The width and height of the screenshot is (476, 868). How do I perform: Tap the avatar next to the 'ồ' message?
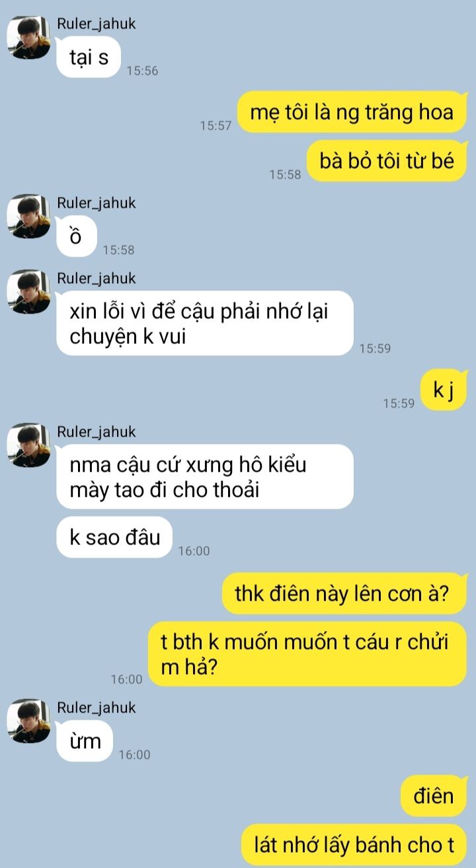click(28, 216)
